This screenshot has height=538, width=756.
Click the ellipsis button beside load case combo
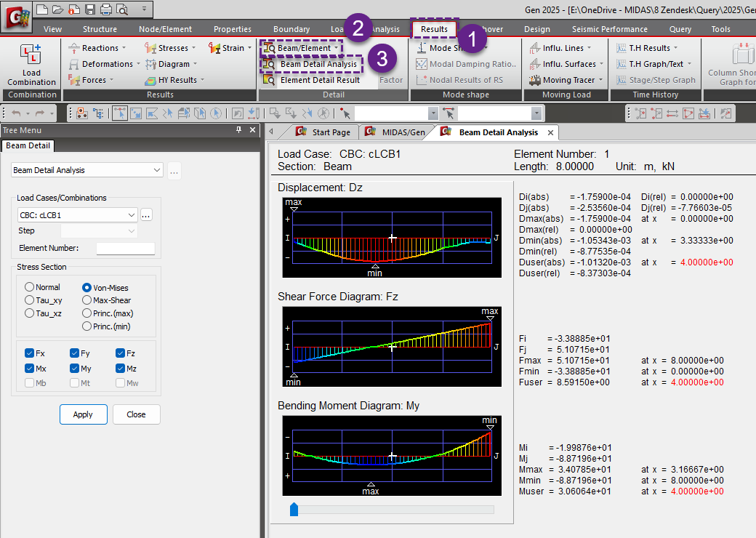point(146,215)
